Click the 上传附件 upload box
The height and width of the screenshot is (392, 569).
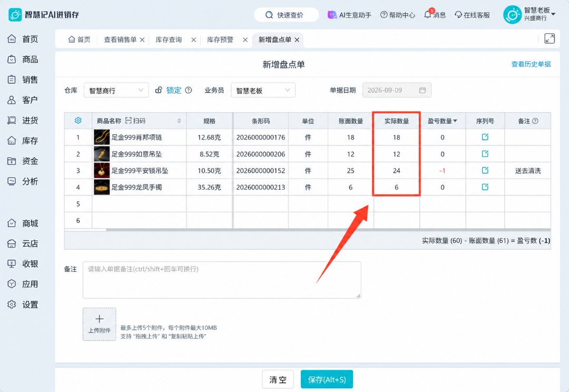click(100, 324)
